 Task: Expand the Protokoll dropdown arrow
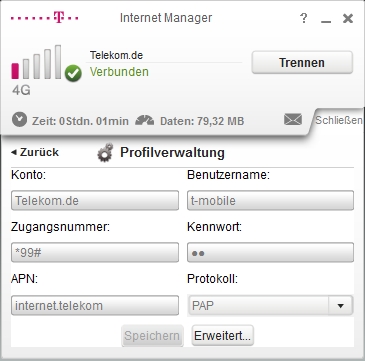coord(340,306)
